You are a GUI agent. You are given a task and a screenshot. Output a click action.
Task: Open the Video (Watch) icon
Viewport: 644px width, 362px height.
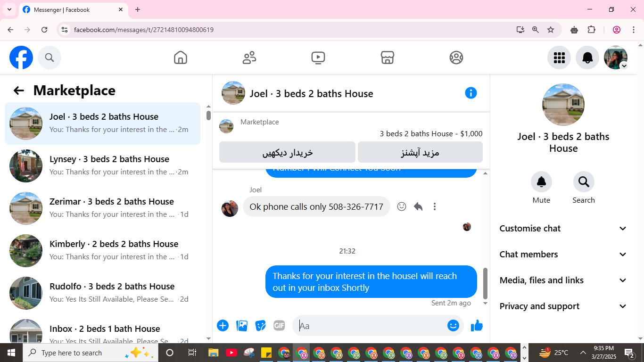point(318,58)
